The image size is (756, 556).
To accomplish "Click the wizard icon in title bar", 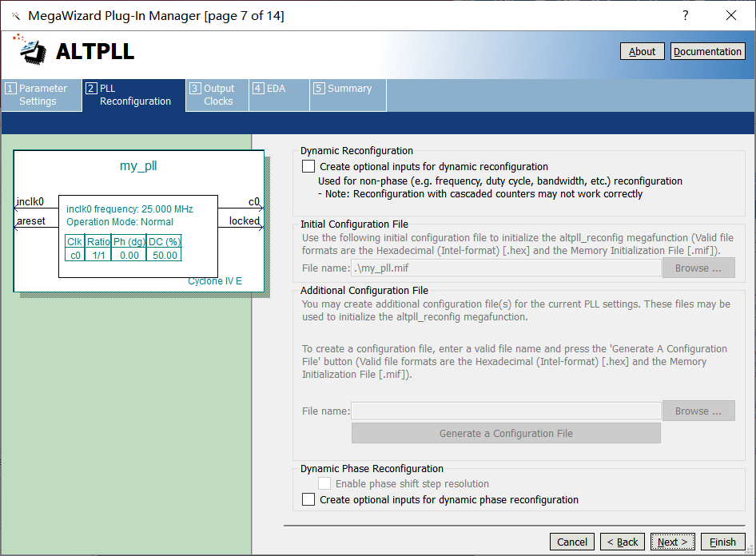I will tap(15, 16).
